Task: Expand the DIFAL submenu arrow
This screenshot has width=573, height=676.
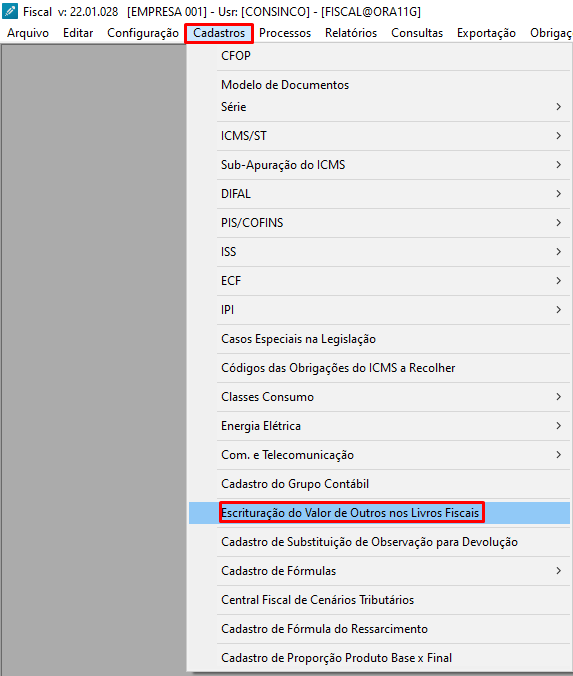Action: 558,194
